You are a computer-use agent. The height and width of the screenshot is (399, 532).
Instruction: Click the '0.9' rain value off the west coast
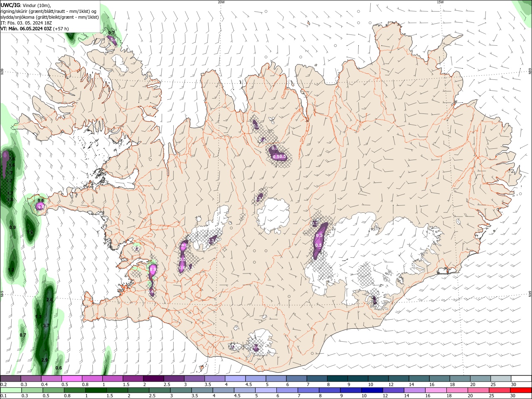[x=12, y=227]
